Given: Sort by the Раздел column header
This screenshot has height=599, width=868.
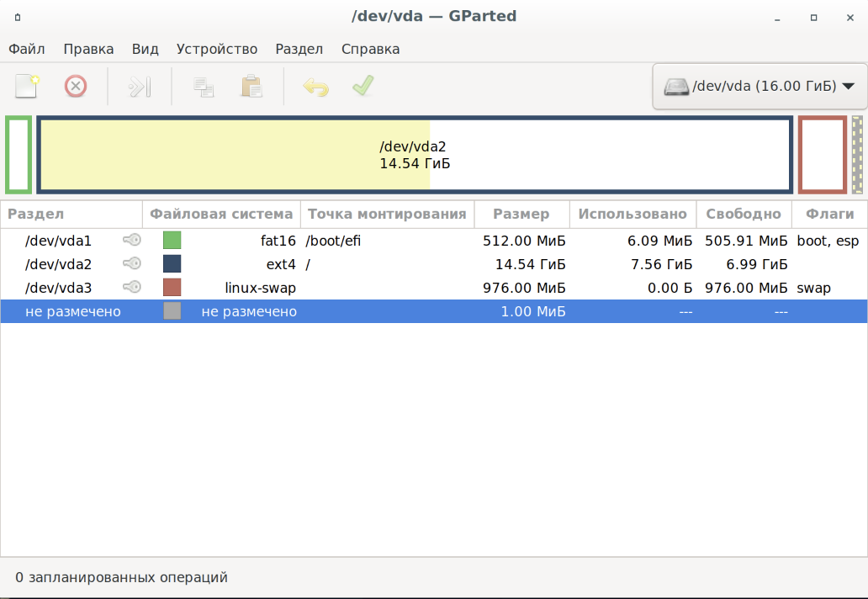Looking at the screenshot, I should pos(71,215).
